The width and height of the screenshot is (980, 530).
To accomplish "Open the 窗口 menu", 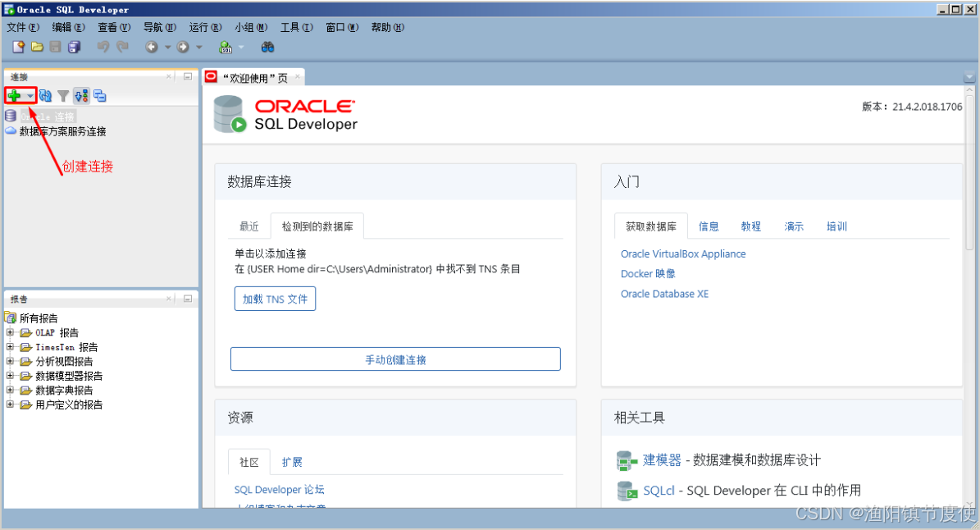I will click(x=342, y=27).
